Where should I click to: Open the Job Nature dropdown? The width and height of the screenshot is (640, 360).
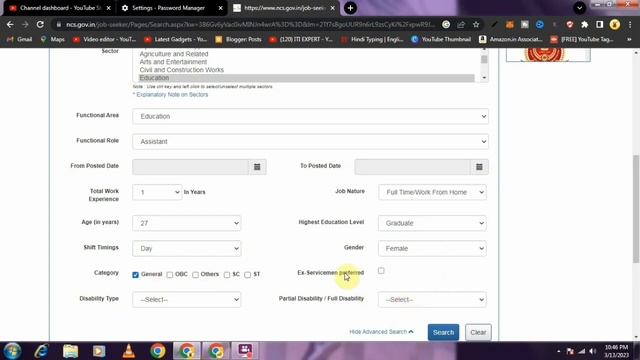(432, 192)
